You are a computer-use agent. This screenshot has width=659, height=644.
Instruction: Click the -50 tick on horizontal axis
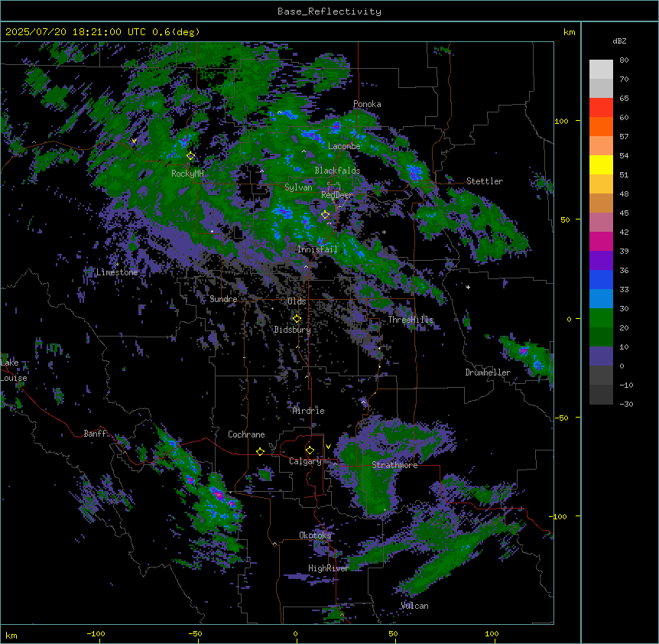pyautogui.click(x=195, y=634)
